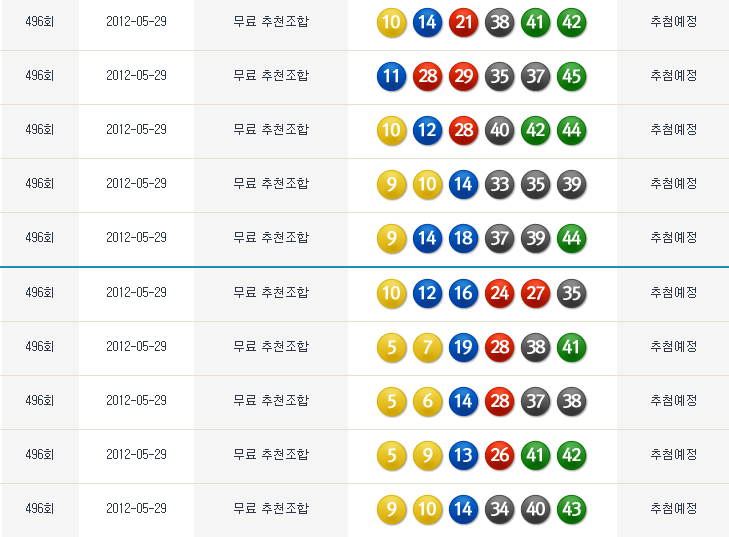Viewport: 729px width, 537px height.
Task: Select the blue ball numbered 18
Action: click(463, 238)
